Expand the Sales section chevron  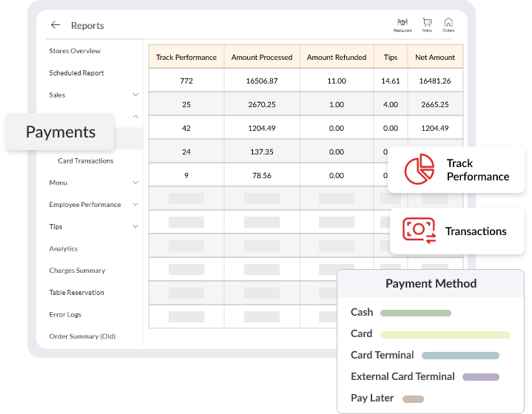[135, 95]
